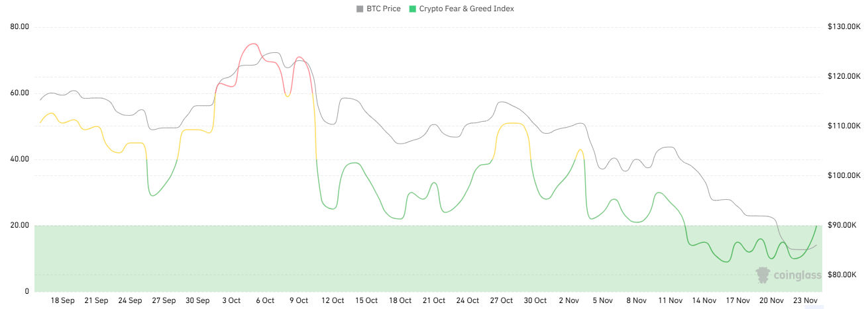Click the 80.00 left axis label
The height and width of the screenshot is (309, 868).
pyautogui.click(x=20, y=27)
